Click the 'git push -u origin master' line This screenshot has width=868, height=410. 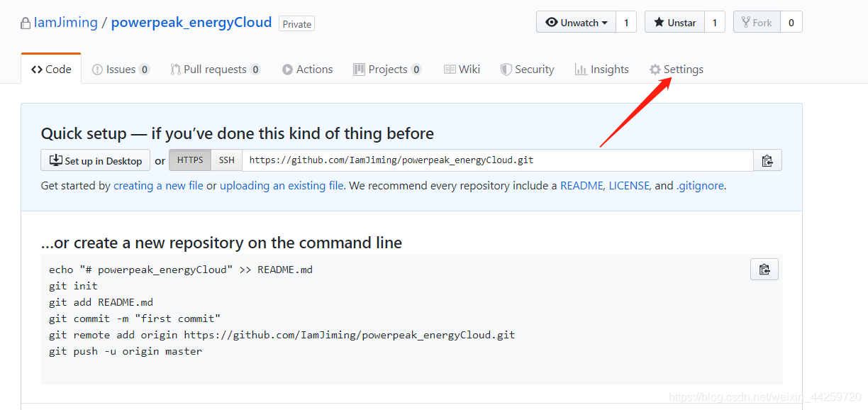click(x=126, y=351)
